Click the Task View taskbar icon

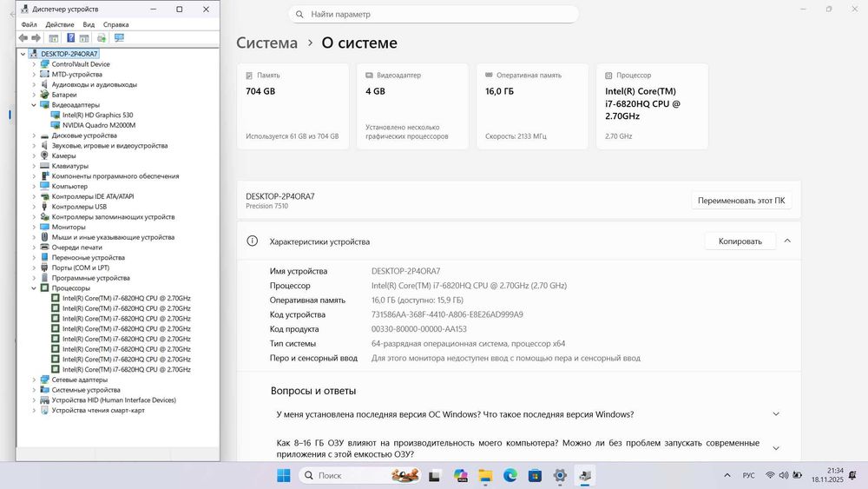tap(435, 476)
